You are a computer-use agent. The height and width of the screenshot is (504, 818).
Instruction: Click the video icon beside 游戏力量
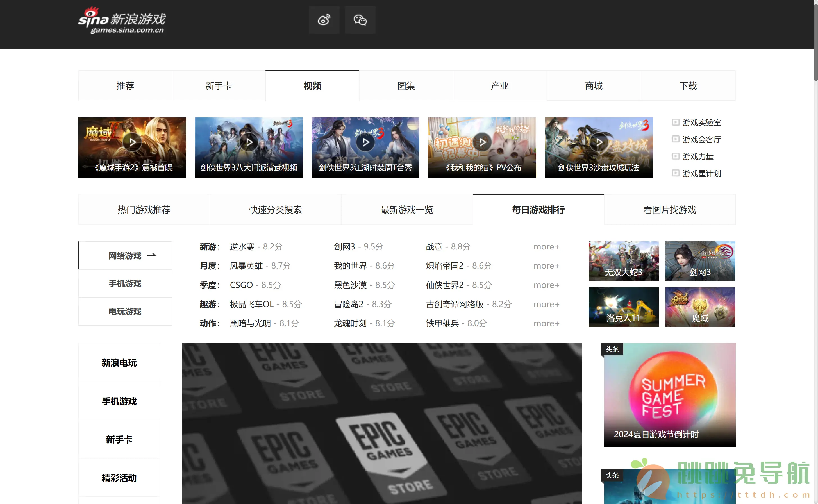tap(675, 156)
